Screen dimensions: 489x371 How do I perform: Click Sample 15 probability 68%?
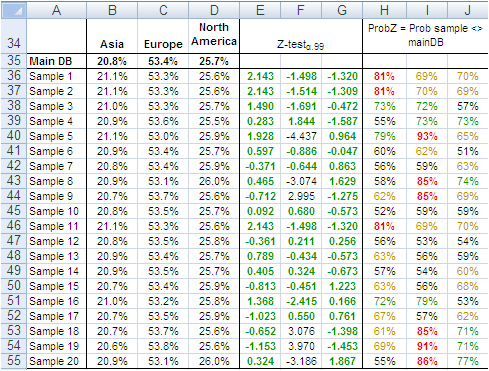(x=468, y=286)
